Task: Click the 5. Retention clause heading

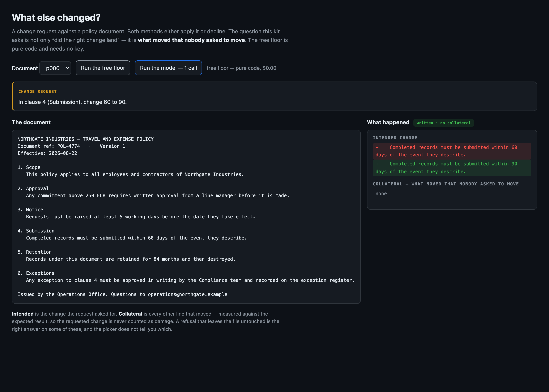Action: coord(35,252)
